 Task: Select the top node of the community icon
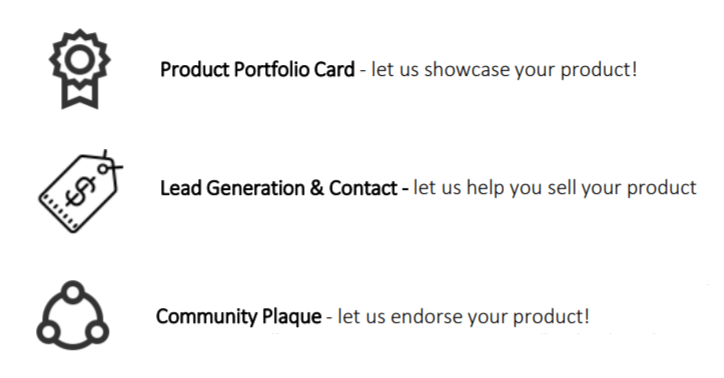(x=73, y=292)
